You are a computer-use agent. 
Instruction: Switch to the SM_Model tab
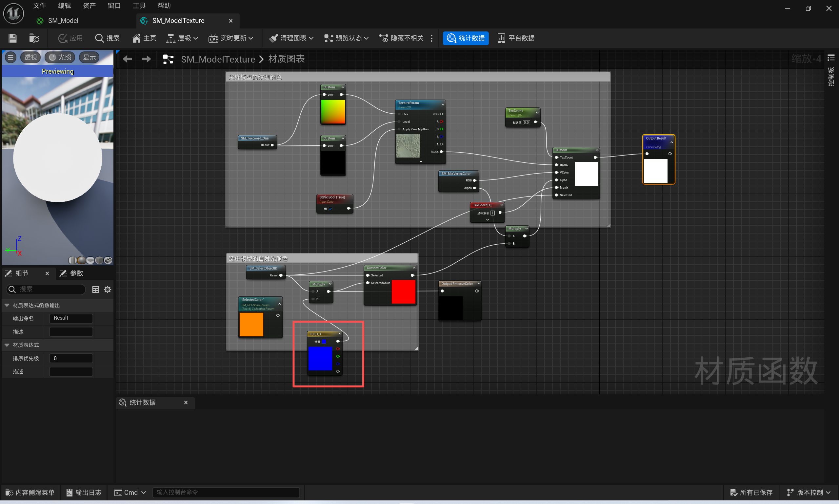pyautogui.click(x=63, y=21)
